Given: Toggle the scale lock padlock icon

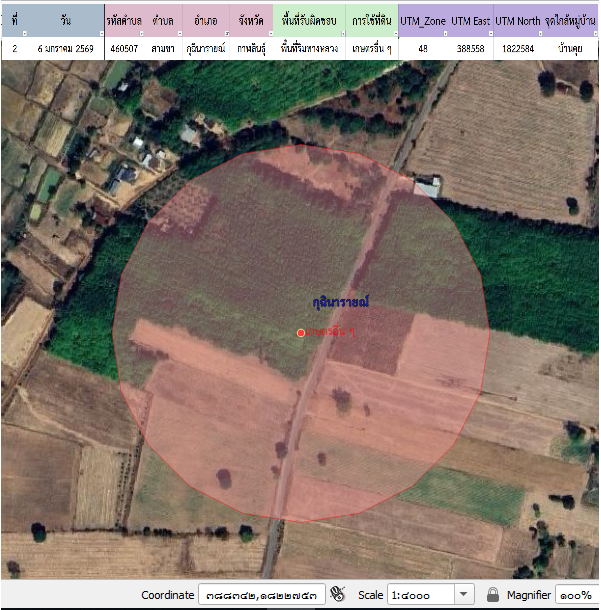Looking at the screenshot, I should tap(492, 595).
